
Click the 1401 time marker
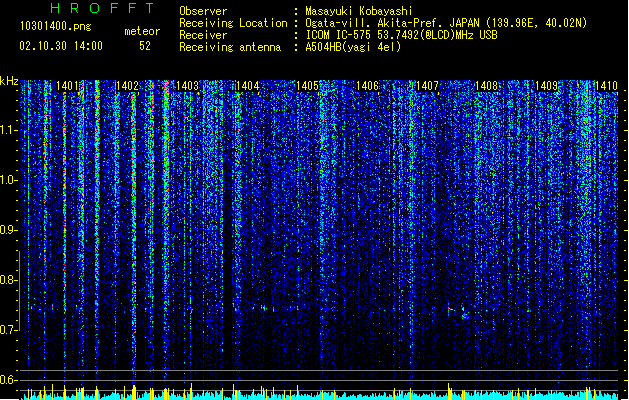(67, 86)
